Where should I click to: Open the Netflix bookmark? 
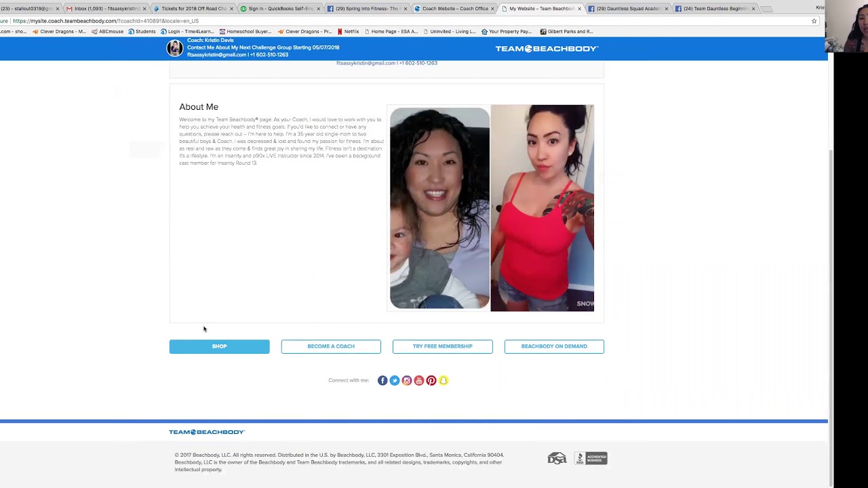[x=349, y=31]
